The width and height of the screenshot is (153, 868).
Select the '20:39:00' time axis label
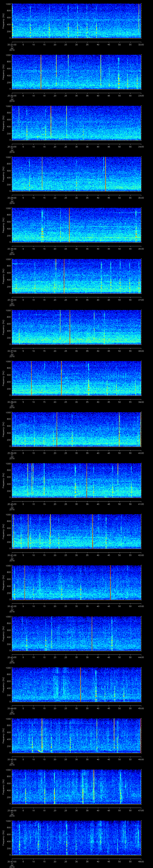(12, 453)
